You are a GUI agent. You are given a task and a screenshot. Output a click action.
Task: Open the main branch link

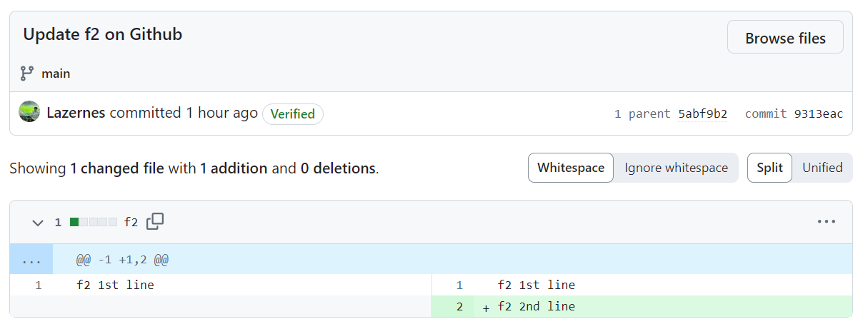(56, 73)
